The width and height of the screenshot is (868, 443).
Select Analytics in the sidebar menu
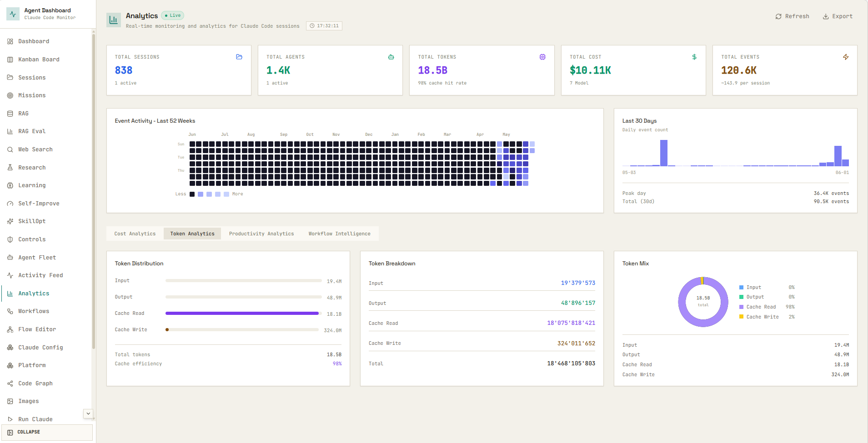[46, 294]
